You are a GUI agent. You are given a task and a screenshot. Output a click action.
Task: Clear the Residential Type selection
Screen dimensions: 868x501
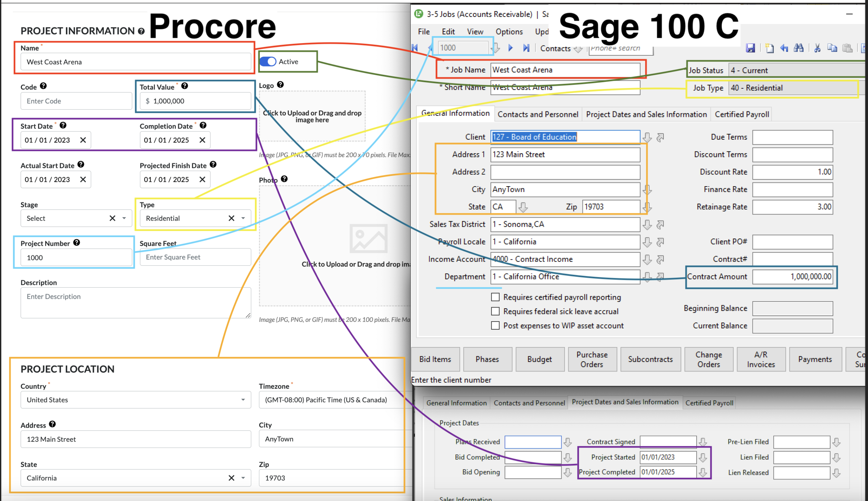click(231, 218)
